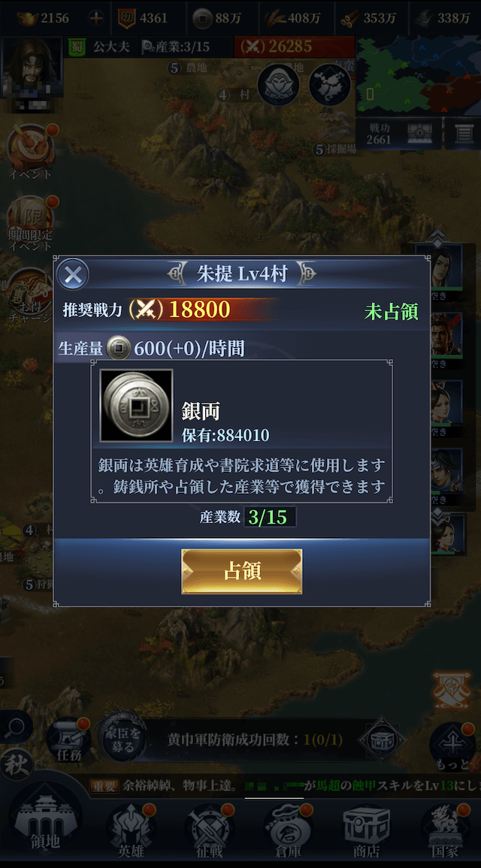Open the 戦功 2661 reward chest
This screenshot has height=868, width=481.
[420, 133]
